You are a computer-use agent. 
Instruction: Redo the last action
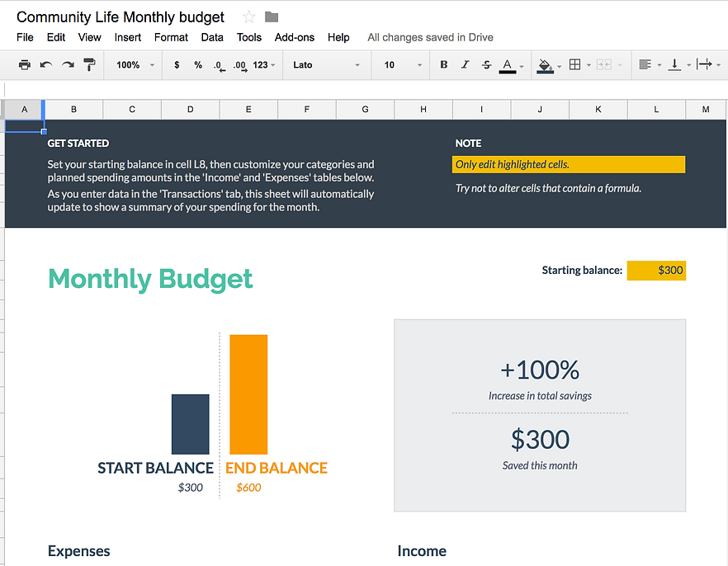click(68, 65)
